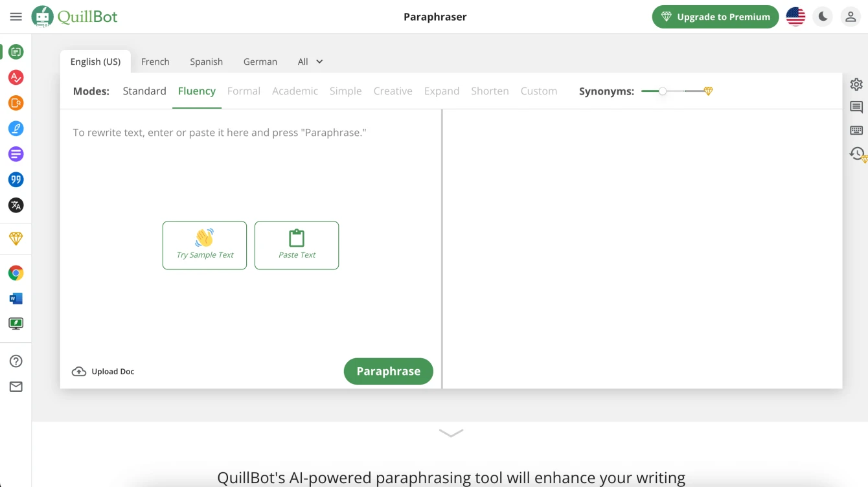868x487 pixels.
Task: Select the Spanish language tab
Action: [x=207, y=62]
